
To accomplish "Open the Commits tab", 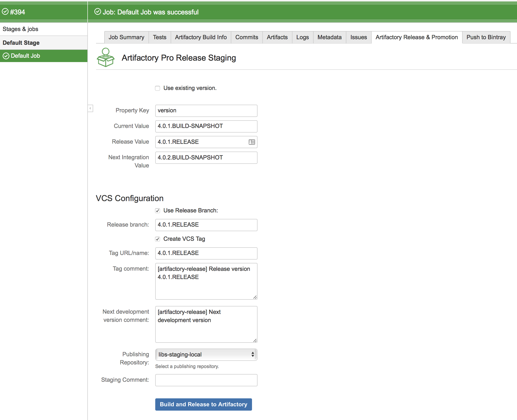I will click(246, 37).
